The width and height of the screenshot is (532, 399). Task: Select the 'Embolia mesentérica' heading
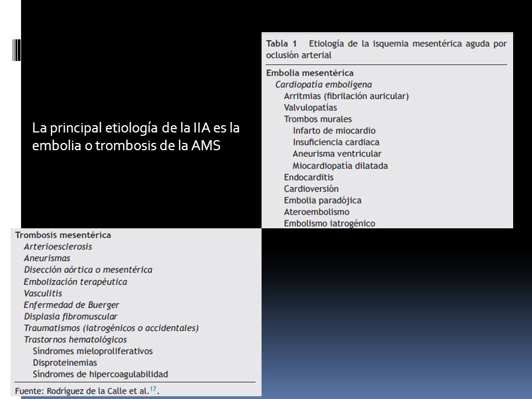310,73
